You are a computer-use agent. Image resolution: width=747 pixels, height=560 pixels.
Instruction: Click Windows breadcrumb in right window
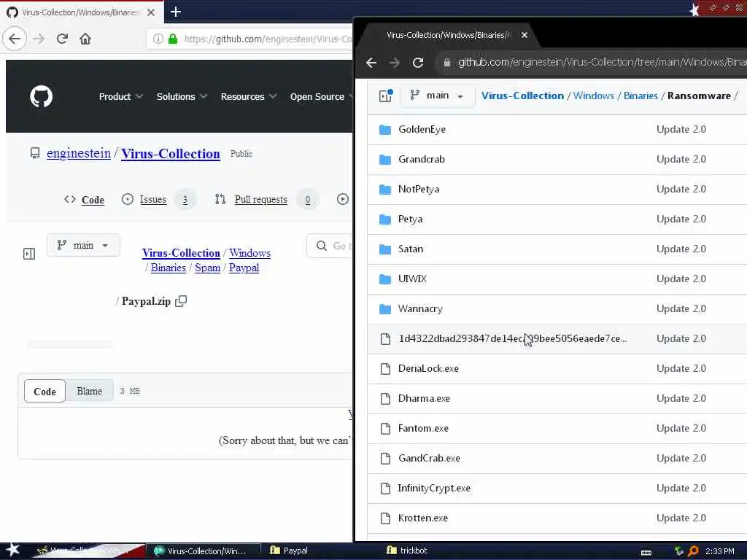coord(594,96)
